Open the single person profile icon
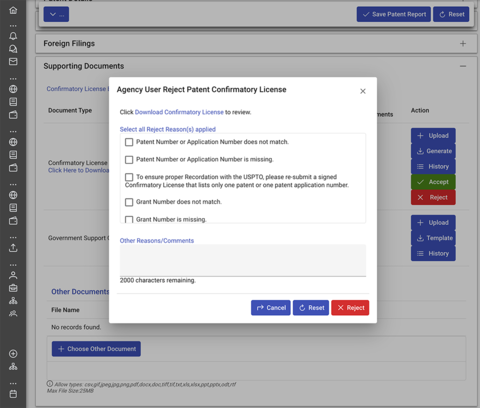This screenshot has width=480, height=408. pyautogui.click(x=13, y=275)
